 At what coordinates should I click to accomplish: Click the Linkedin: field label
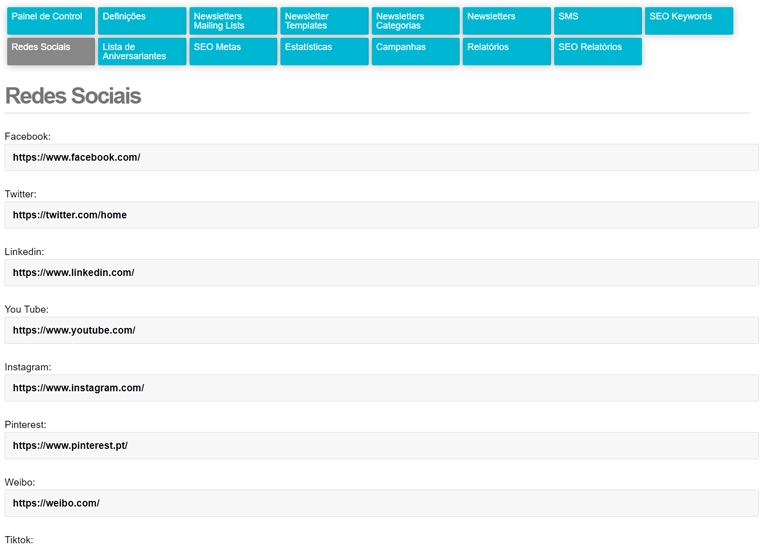click(x=24, y=252)
